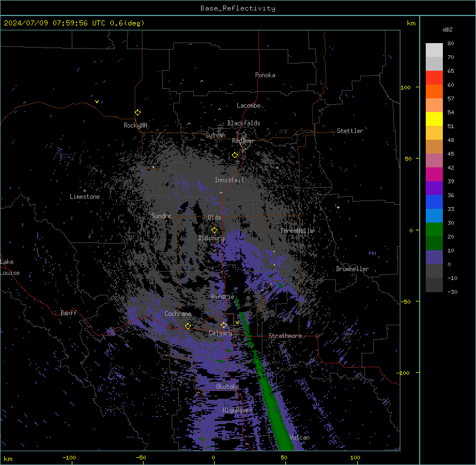
Task: Click the Base_Reflectivity title
Action: 238,8
